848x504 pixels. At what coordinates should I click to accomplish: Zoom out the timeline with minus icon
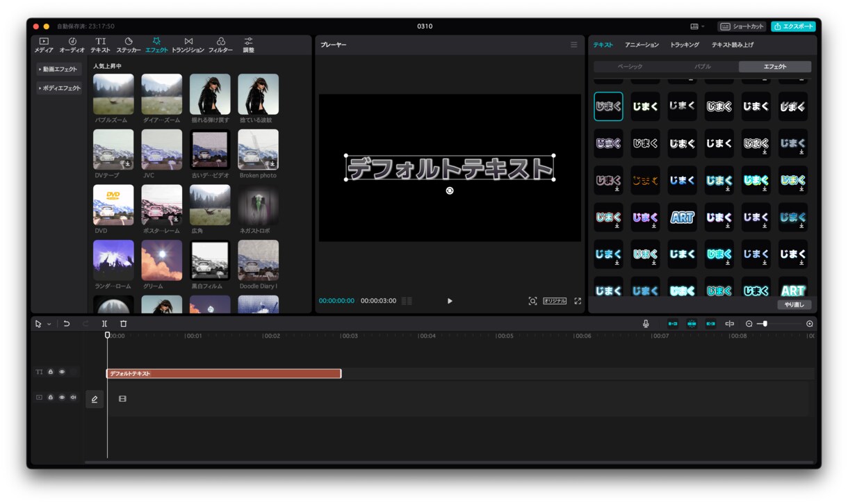[749, 324]
